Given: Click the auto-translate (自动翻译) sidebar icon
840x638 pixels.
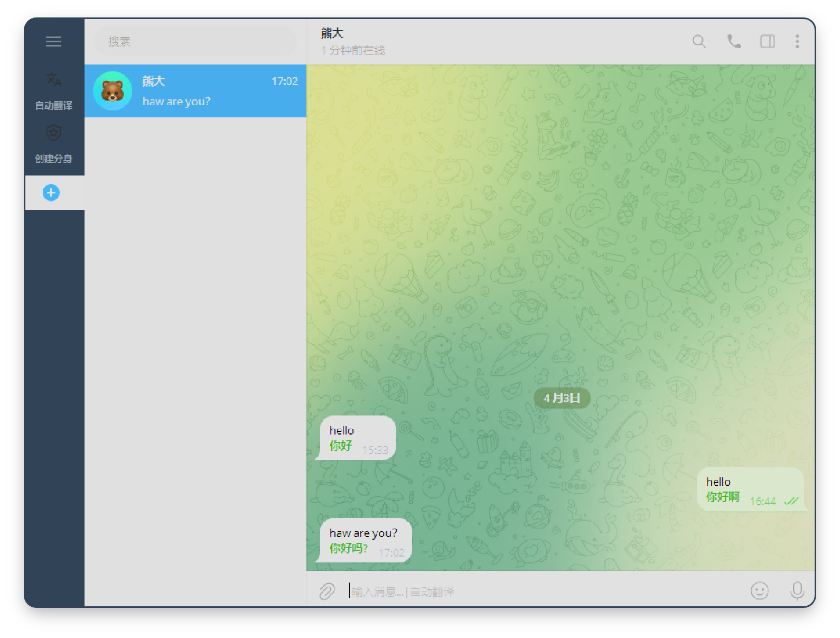Looking at the screenshot, I should [x=54, y=80].
